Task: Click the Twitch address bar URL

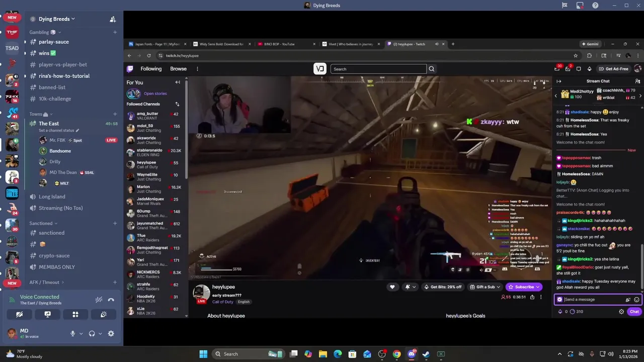Action: pyautogui.click(x=182, y=56)
